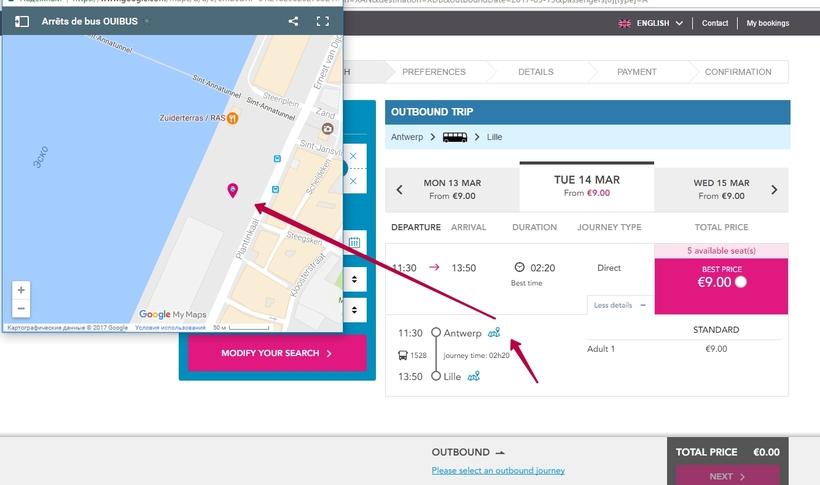Click the UK flag language icon
Viewport: 820px width, 485px height.
click(x=624, y=23)
